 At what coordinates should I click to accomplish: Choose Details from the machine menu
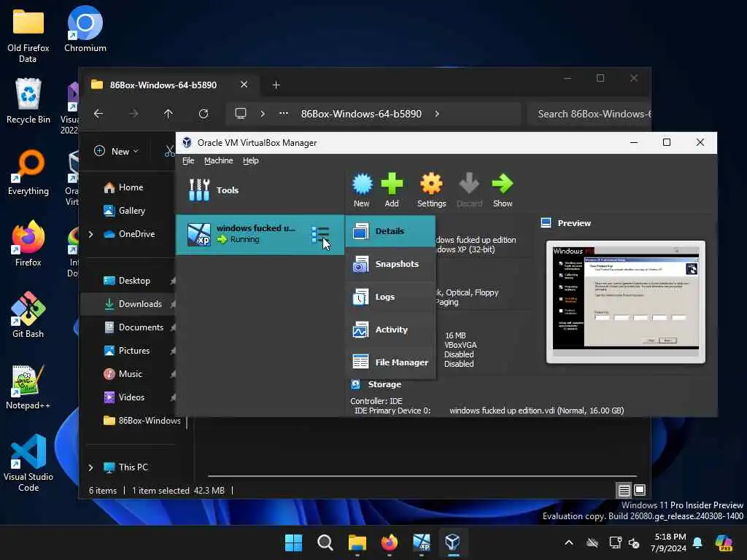pos(390,231)
